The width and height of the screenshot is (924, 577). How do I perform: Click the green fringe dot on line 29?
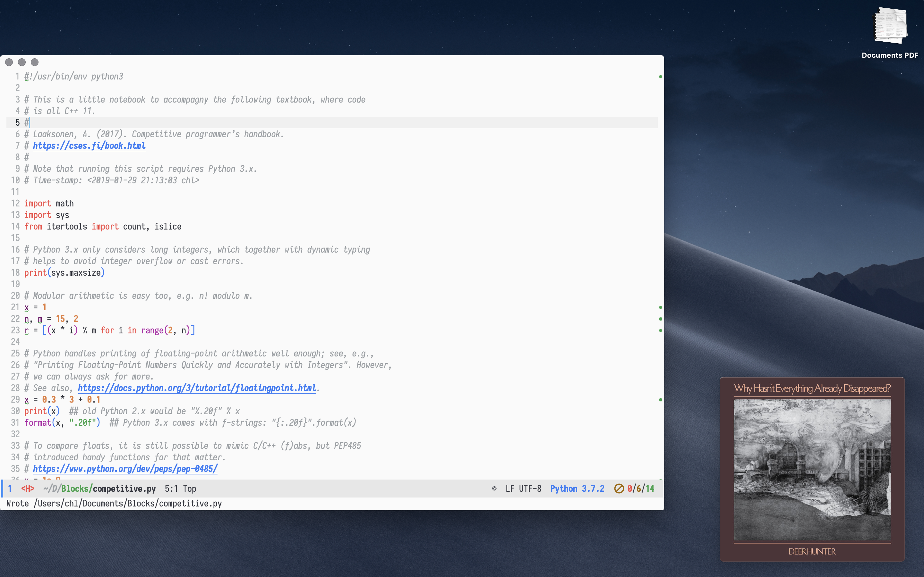point(660,399)
